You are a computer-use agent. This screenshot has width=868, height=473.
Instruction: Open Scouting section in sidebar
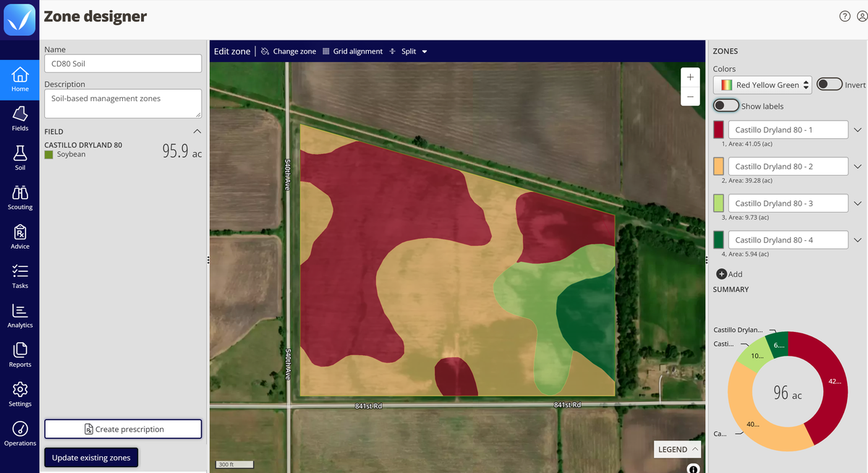(20, 197)
